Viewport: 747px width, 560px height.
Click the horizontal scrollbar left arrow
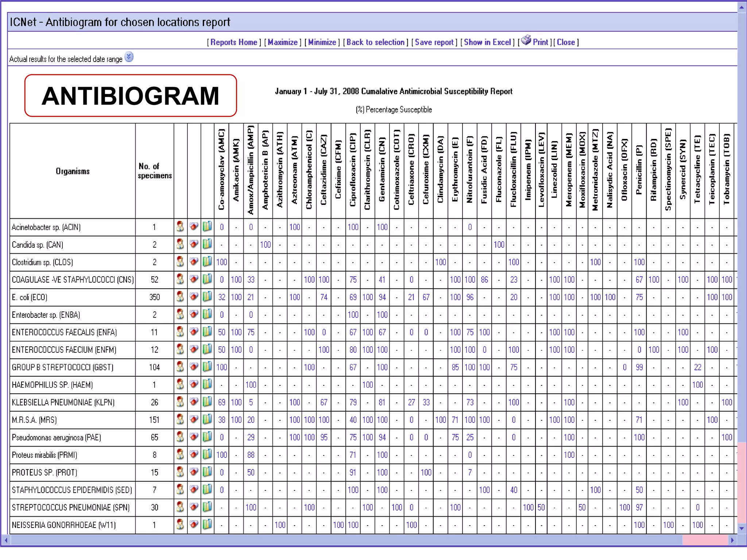click(x=5, y=540)
